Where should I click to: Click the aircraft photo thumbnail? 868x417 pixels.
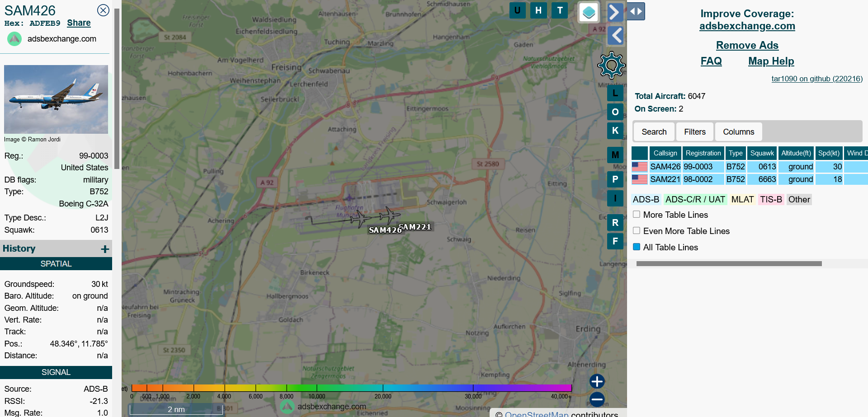56,99
